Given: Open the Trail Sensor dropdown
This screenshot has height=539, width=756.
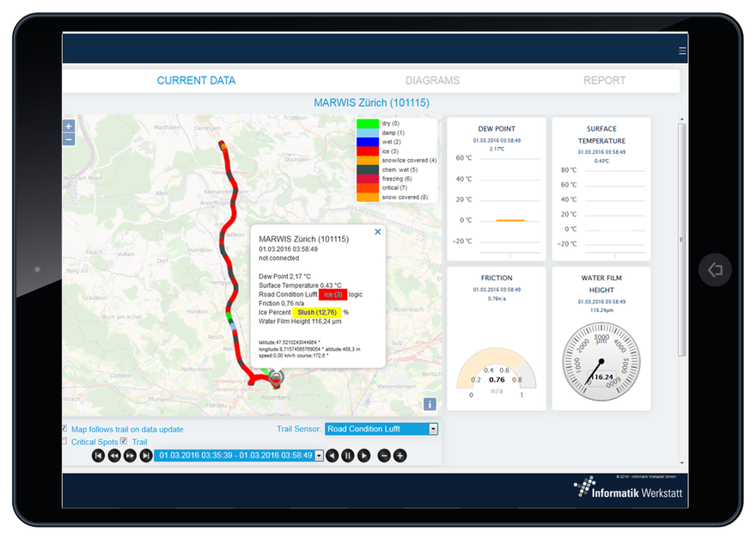Looking at the screenshot, I should 433,429.
